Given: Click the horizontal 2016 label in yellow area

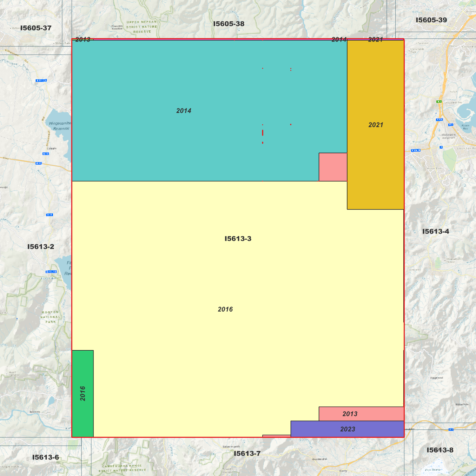Looking at the screenshot, I should pos(225,309).
